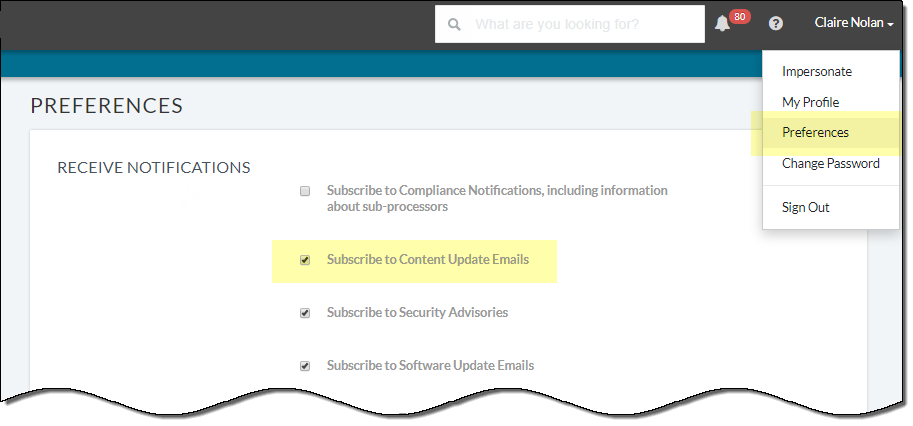Open notifications bell icon
The image size is (913, 426).
722,24
